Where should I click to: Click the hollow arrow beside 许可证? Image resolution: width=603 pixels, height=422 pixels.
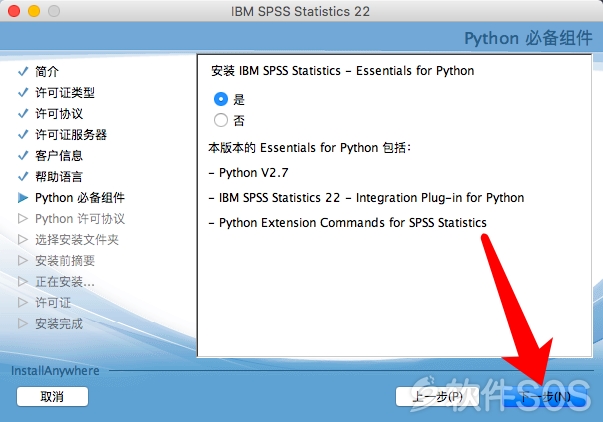[x=23, y=303]
